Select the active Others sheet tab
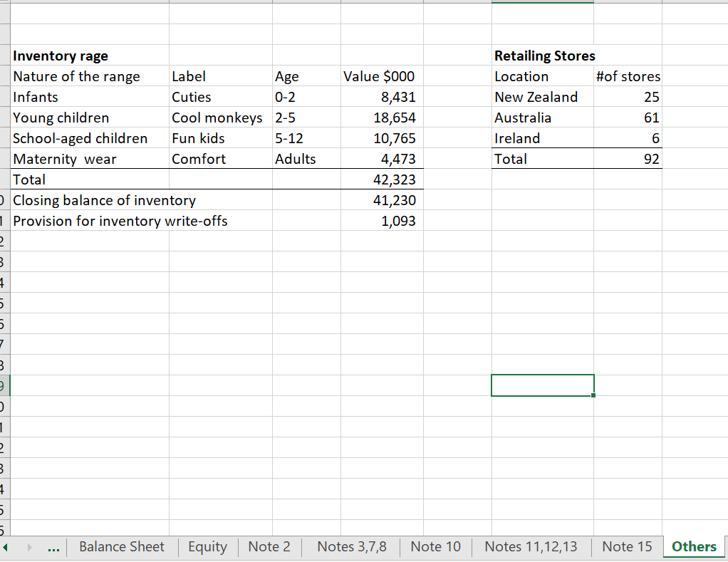 pos(694,546)
